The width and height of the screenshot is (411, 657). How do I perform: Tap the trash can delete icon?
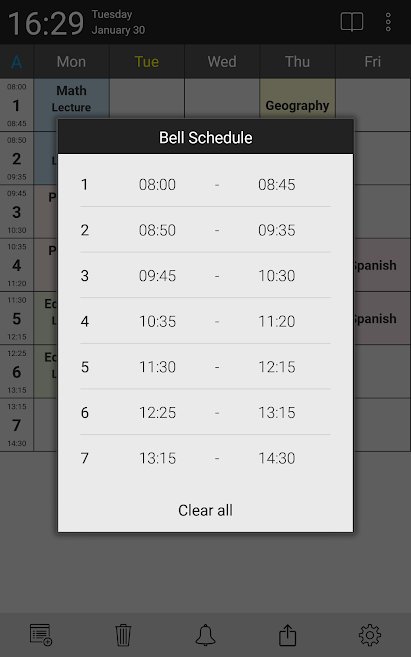tap(123, 635)
